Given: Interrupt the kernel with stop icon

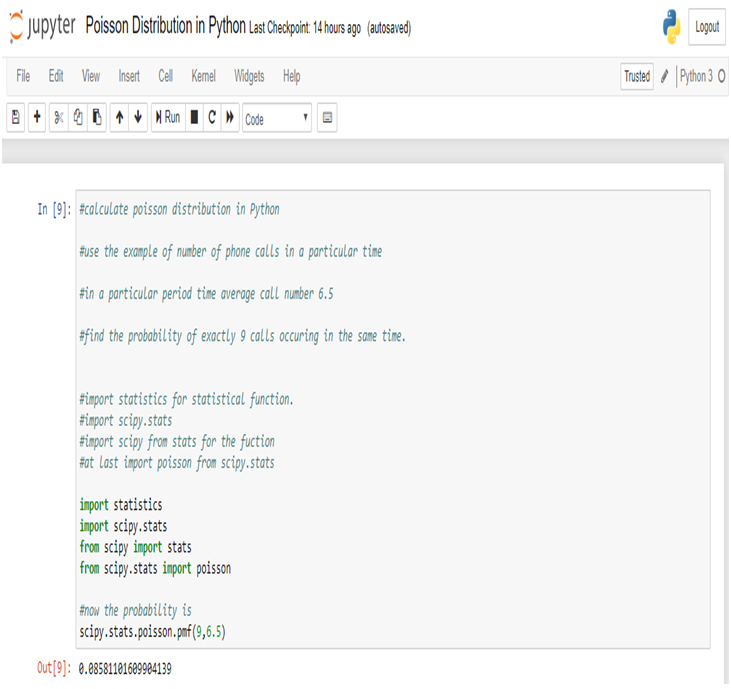Looking at the screenshot, I should pyautogui.click(x=194, y=117).
